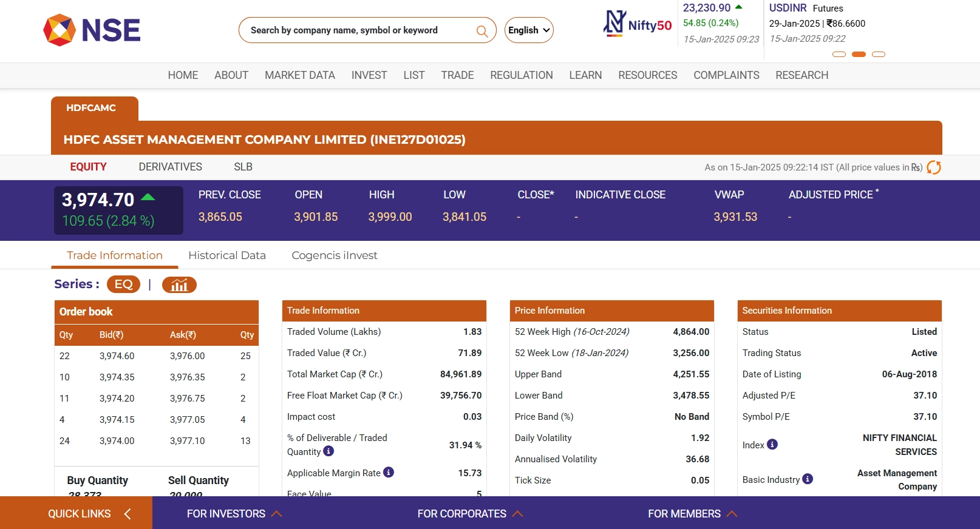
Task: Collapse the Quick Links panel
Action: [x=127, y=514]
